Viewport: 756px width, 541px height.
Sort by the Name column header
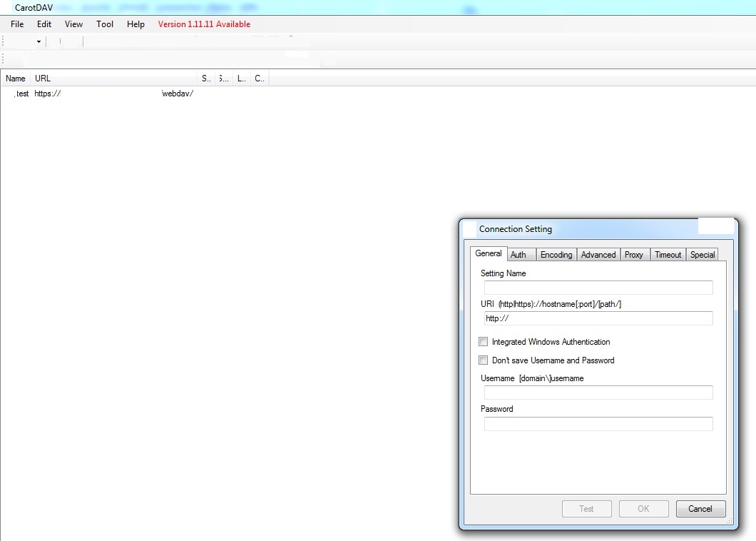(x=16, y=79)
